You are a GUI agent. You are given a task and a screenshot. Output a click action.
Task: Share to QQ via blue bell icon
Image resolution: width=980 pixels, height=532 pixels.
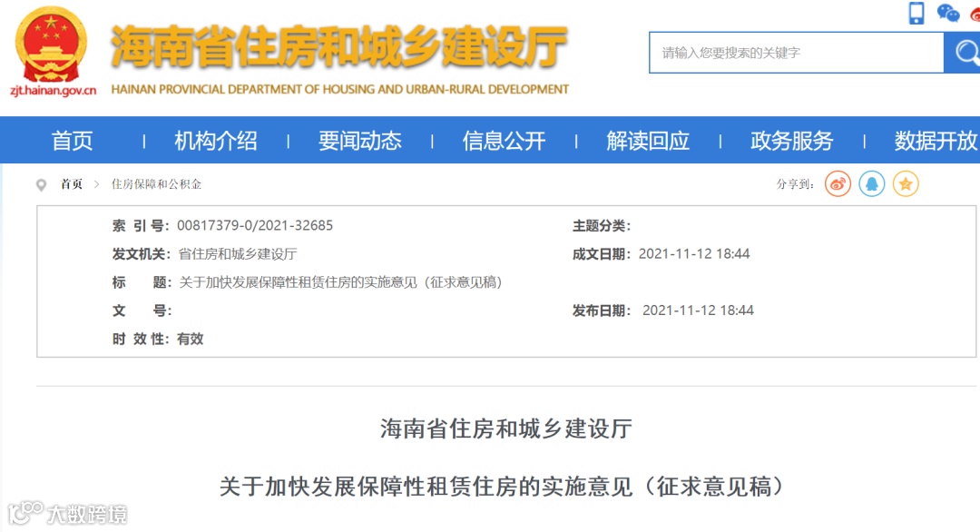point(871,183)
